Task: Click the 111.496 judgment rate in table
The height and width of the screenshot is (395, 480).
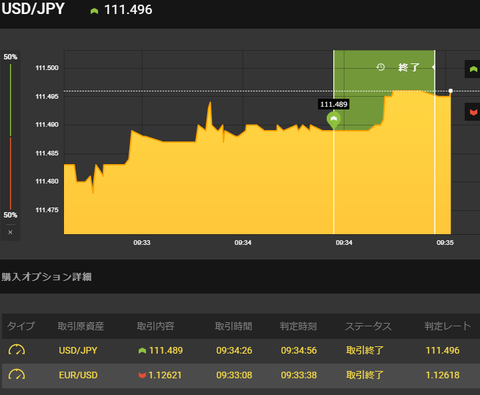Action: [x=443, y=351]
